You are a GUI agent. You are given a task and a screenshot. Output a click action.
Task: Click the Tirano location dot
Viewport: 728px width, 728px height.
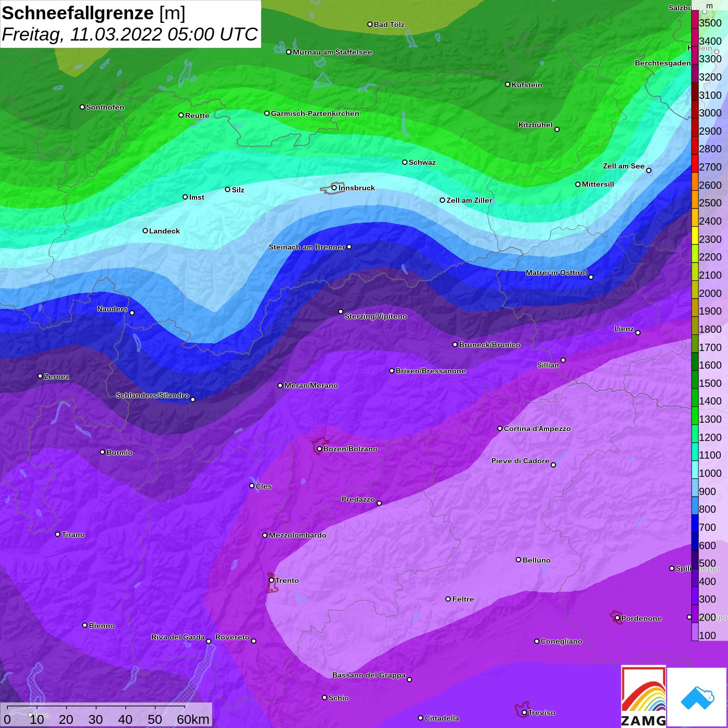click(x=58, y=534)
